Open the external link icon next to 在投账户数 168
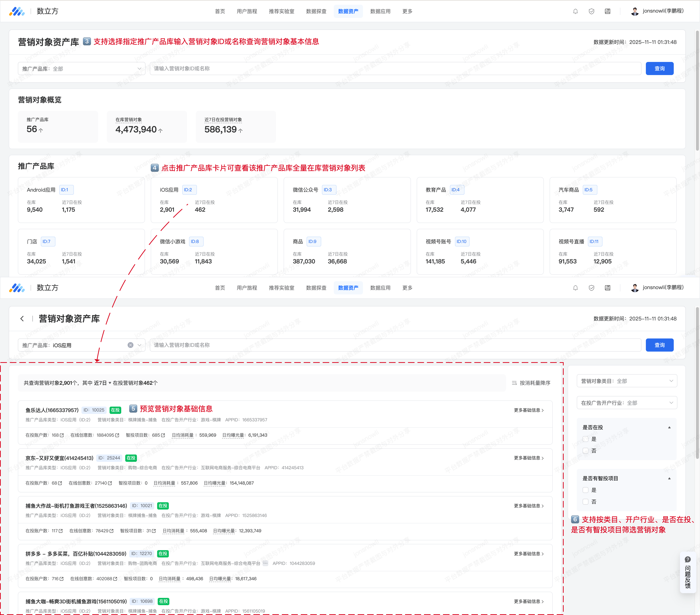This screenshot has height=615, width=700. point(62,435)
